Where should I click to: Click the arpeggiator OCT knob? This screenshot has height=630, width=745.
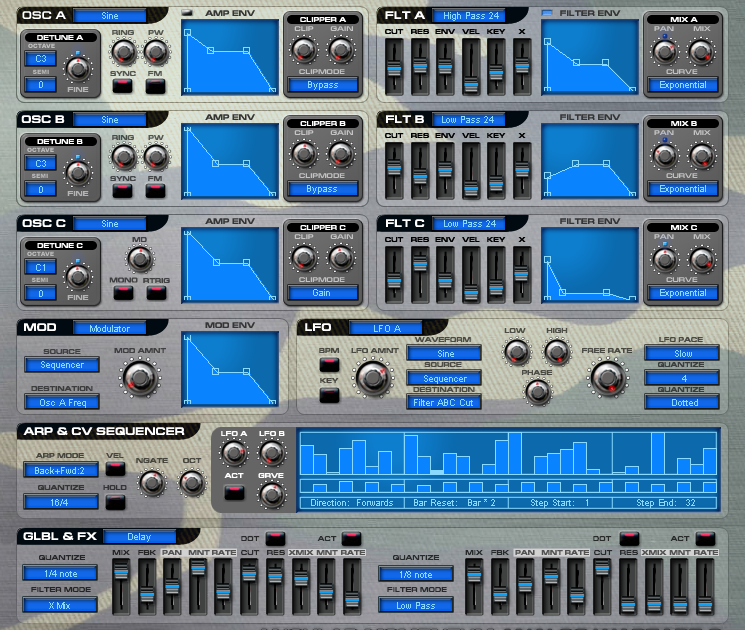(192, 483)
